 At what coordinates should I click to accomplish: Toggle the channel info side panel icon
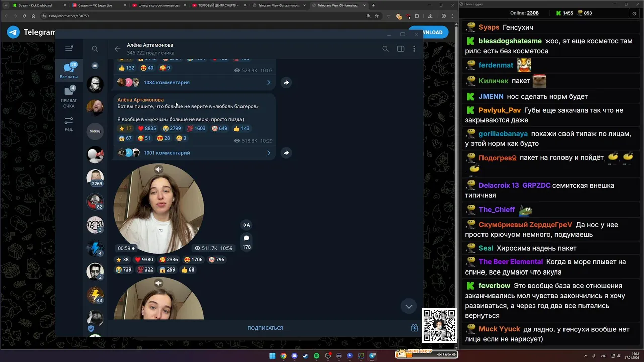400,49
